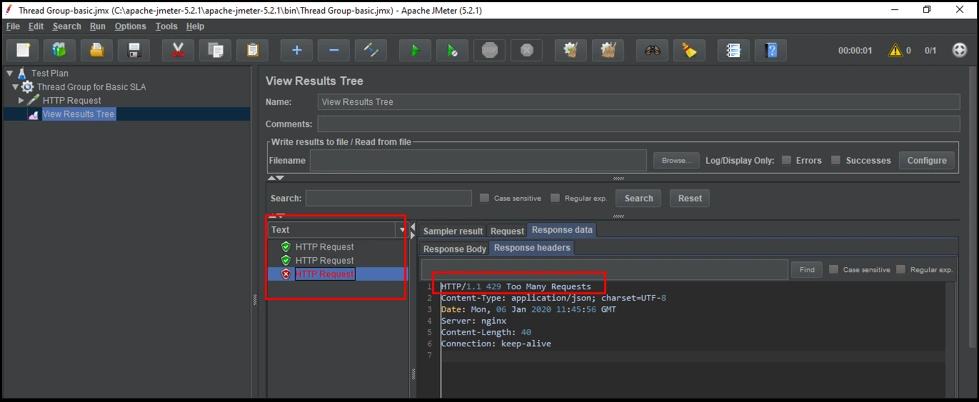Click the Stop test toolbar icon

pos(489,50)
